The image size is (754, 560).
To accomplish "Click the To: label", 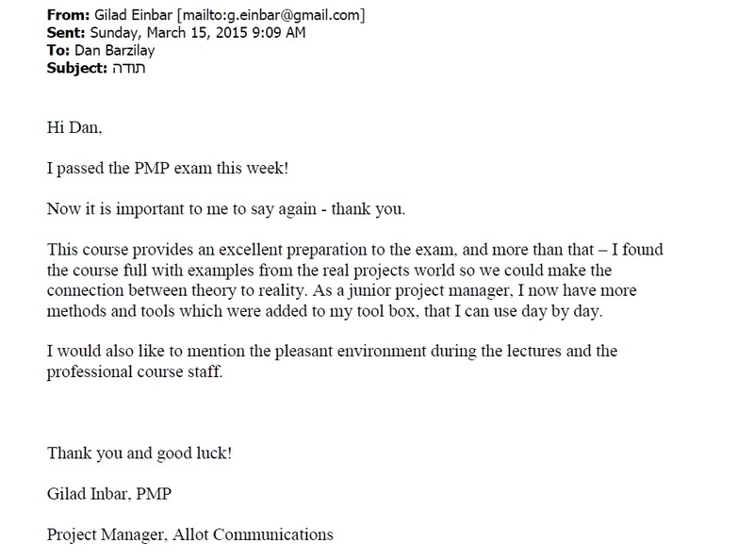I will [x=58, y=51].
